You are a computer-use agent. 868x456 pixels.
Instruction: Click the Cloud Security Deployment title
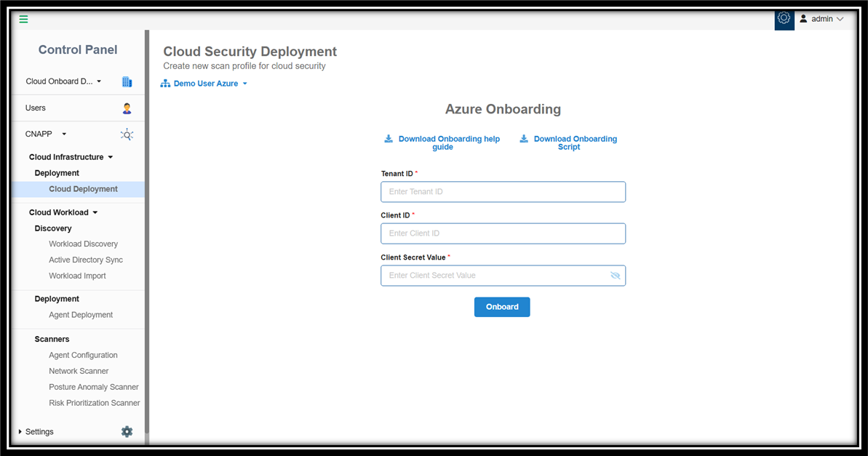[250, 52]
